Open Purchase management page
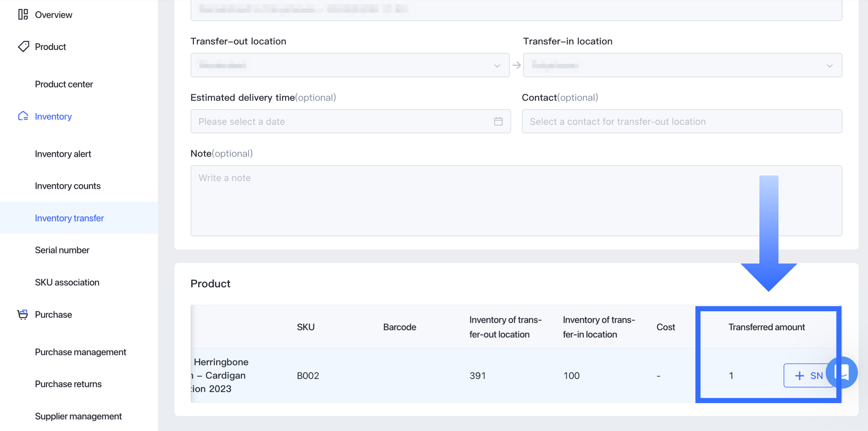868x431 pixels. coord(80,352)
